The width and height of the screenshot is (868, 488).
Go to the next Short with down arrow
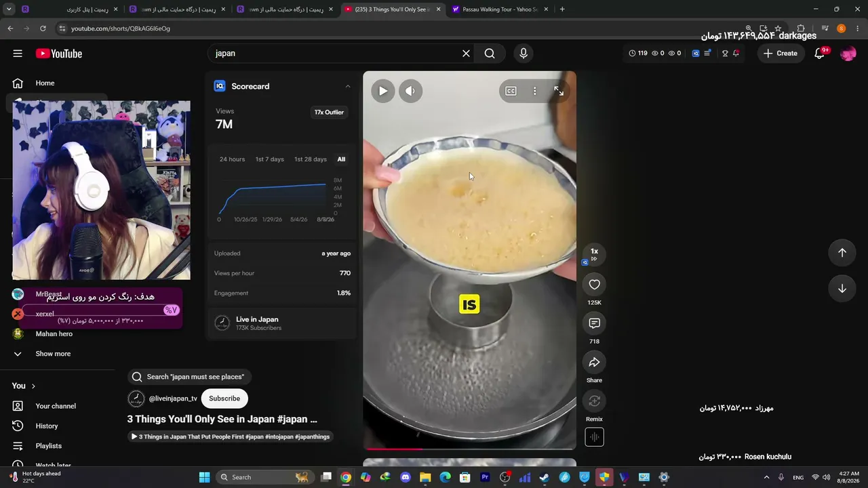tap(842, 289)
